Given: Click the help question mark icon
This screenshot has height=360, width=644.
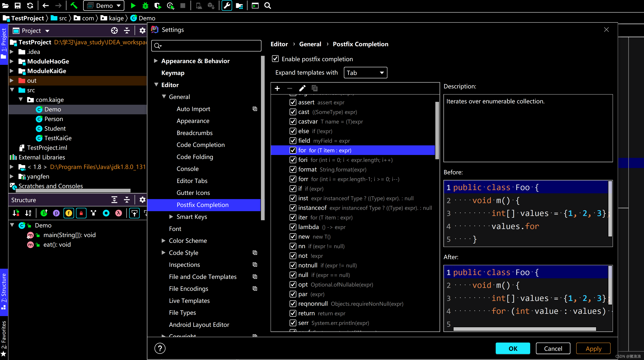Looking at the screenshot, I should [x=160, y=348].
